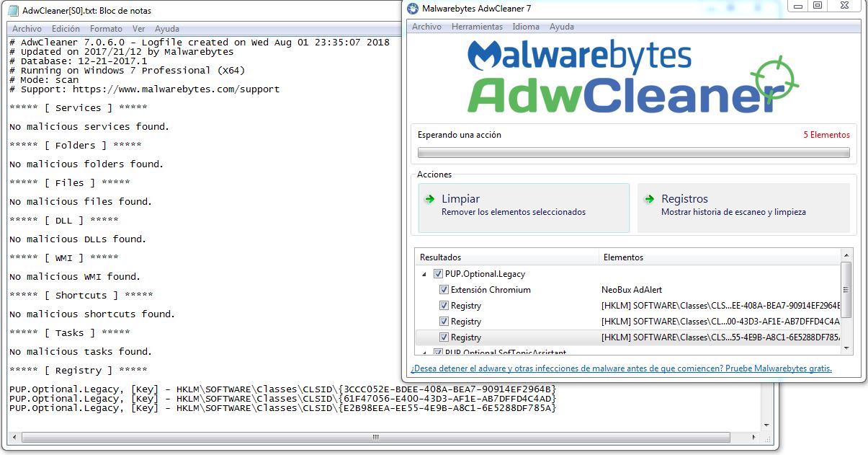Uncheck the Registry checkbox for the AB7DFFD4C4AD key
Image resolution: width=868 pixels, height=455 pixels.
point(444,322)
